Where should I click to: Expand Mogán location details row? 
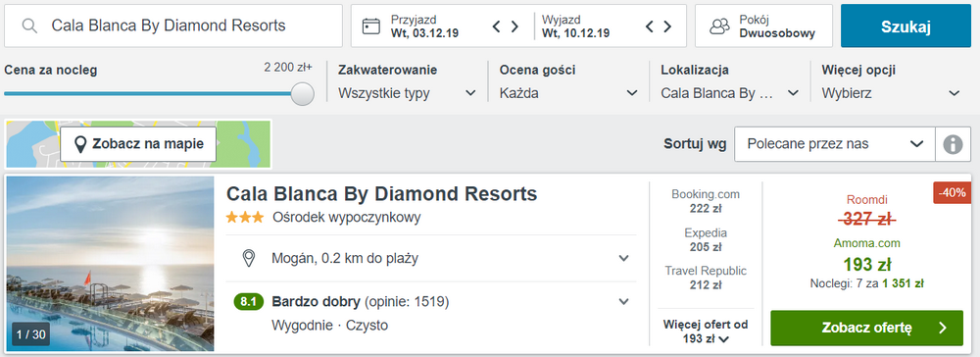(431, 258)
